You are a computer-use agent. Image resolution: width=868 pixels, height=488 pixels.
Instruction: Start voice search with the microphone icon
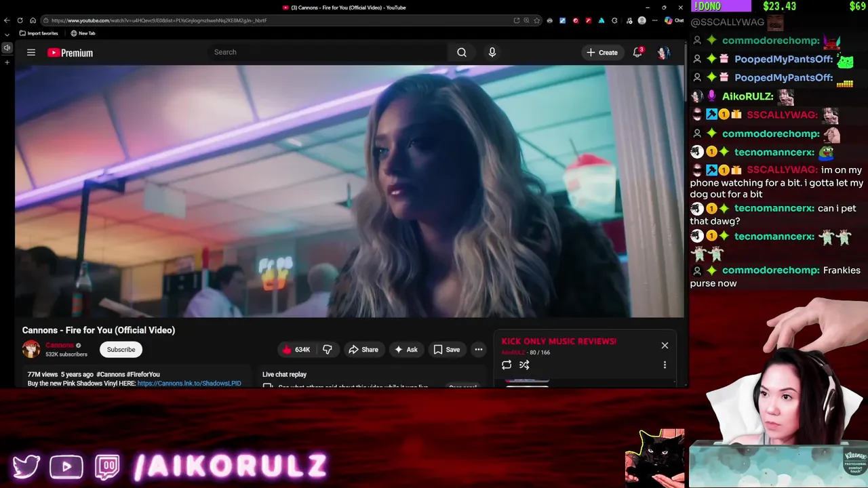point(492,52)
